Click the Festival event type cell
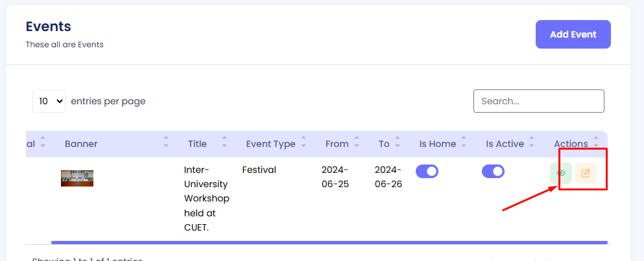 [259, 170]
